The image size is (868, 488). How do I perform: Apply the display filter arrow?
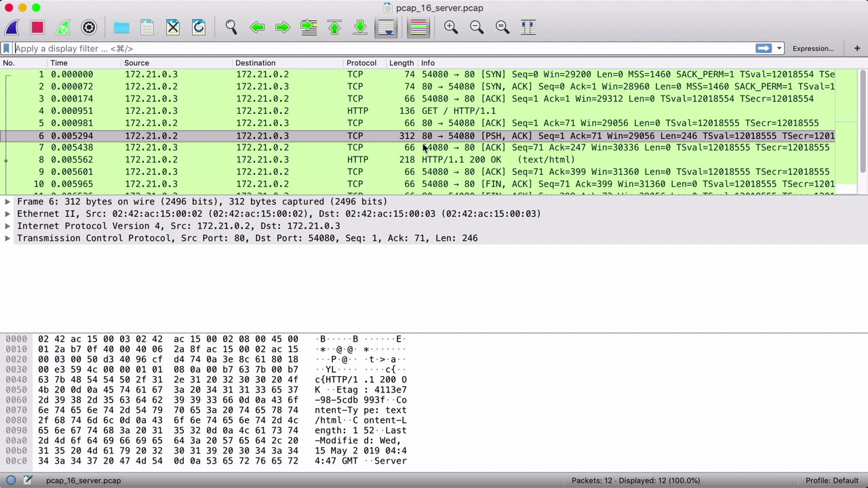click(x=764, y=48)
